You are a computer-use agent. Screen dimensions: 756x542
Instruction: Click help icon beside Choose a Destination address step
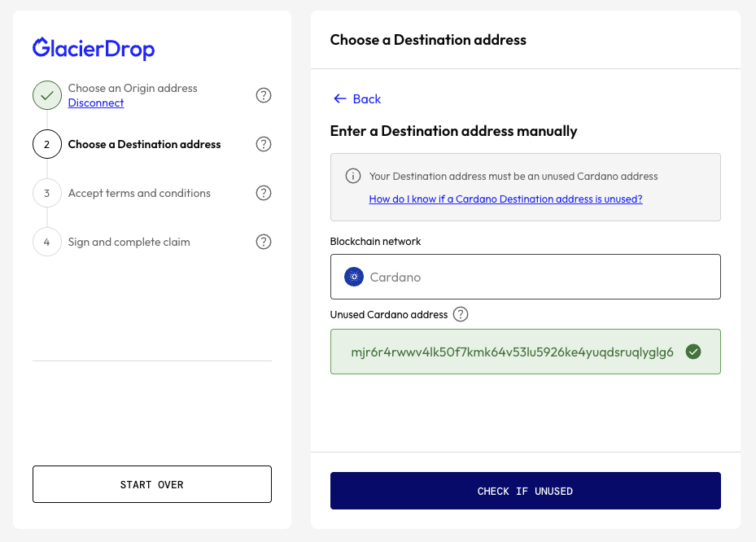point(264,144)
